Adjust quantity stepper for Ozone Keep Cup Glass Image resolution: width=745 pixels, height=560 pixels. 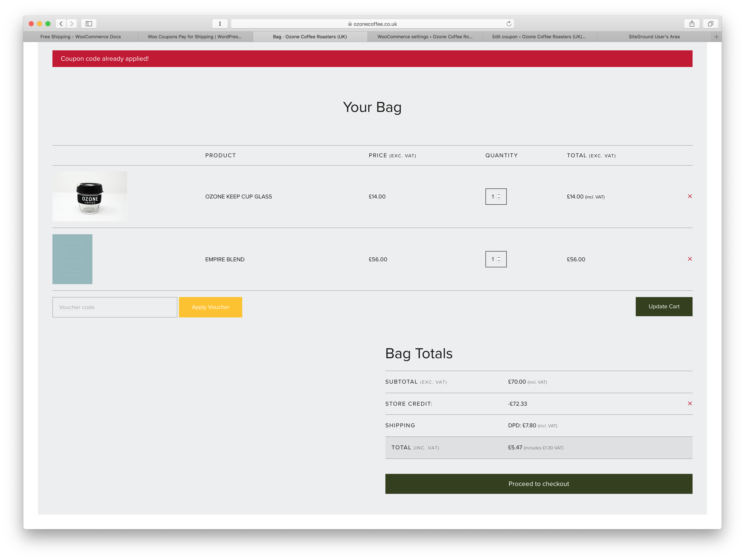499,196
